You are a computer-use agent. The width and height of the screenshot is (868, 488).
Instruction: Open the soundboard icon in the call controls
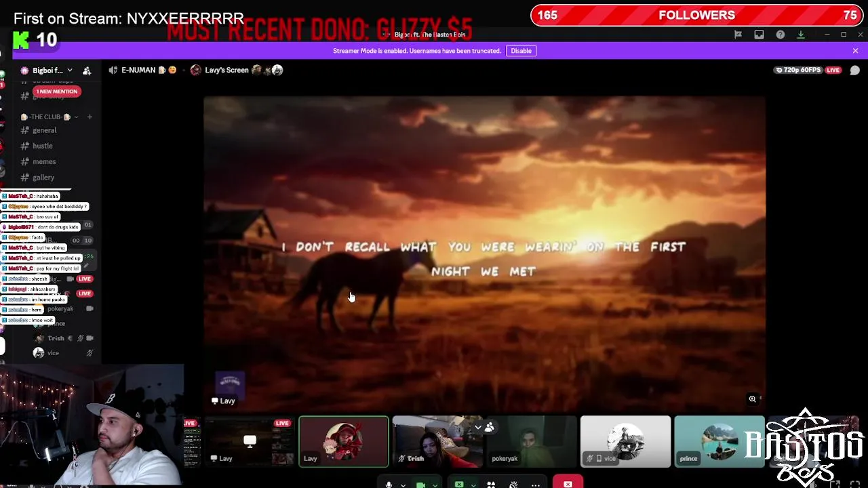[513, 485]
